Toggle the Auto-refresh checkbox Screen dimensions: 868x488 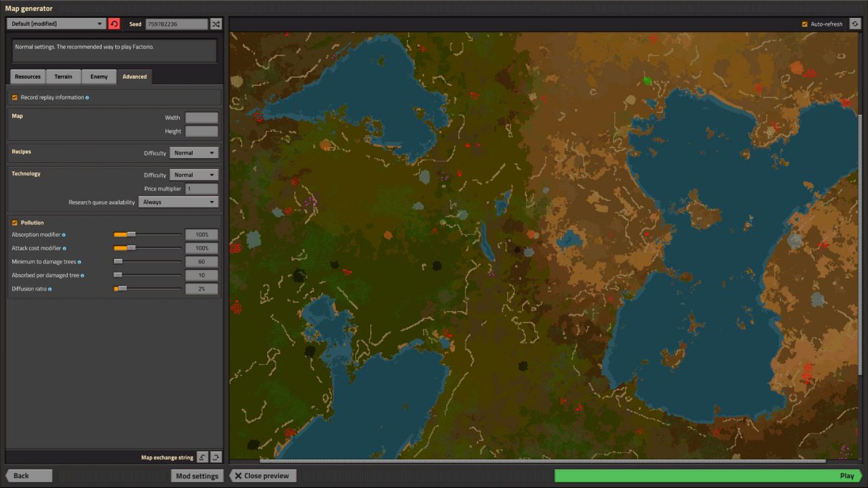pos(805,24)
